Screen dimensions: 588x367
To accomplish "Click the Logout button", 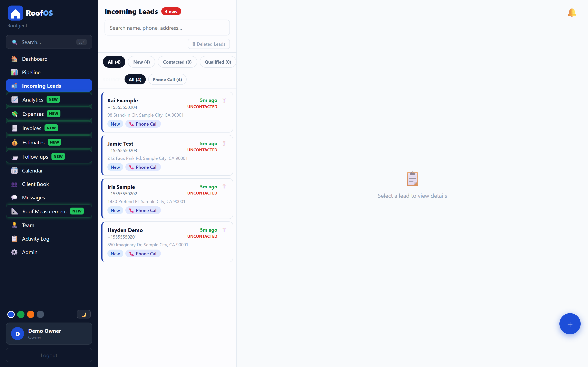I will point(49,355).
